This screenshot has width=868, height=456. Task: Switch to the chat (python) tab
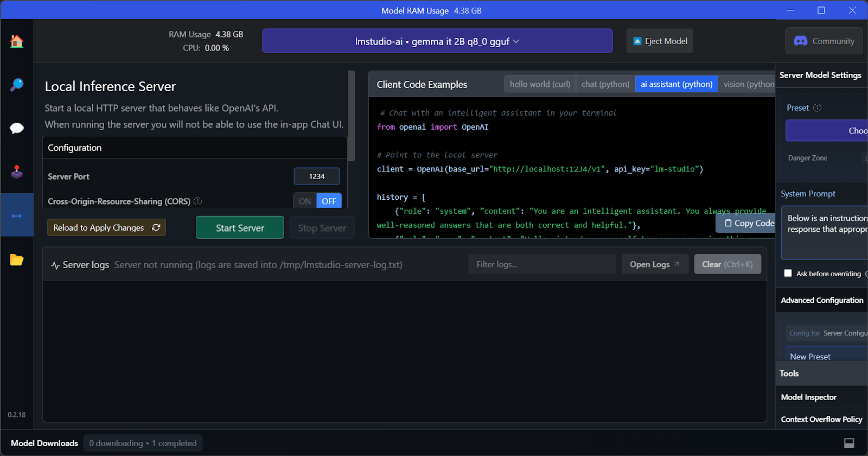coord(605,84)
